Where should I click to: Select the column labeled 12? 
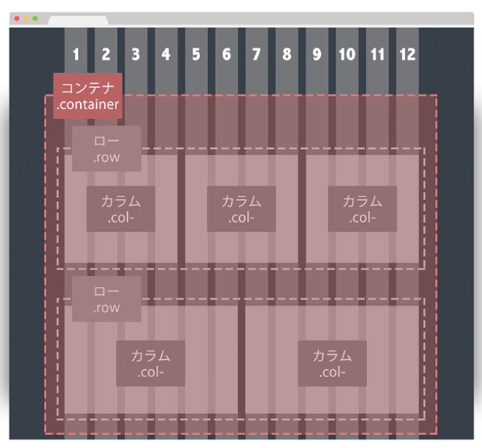pos(408,54)
